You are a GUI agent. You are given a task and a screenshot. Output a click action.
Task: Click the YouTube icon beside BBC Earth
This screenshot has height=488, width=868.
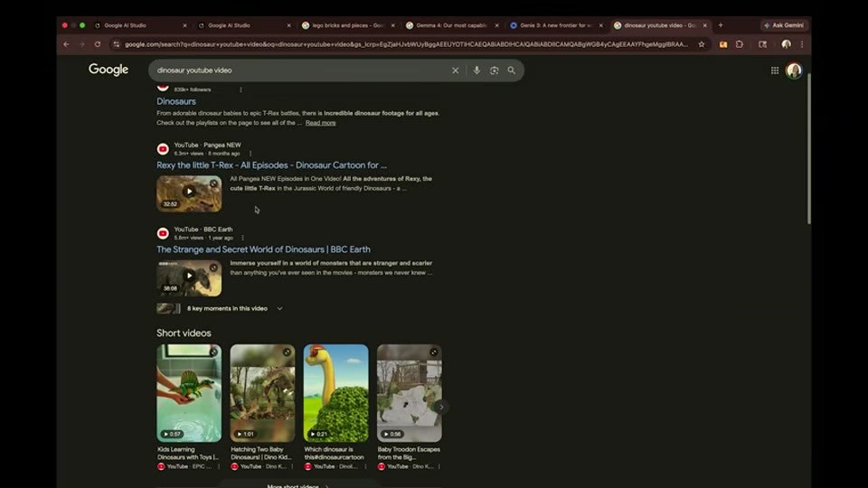163,233
